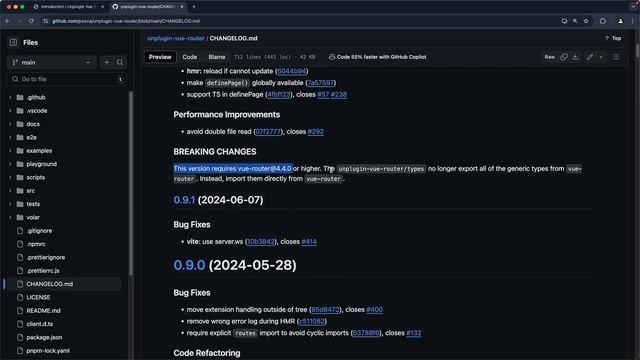Open commit 10b3842 link
Screen dimensions: 640x360
point(261,242)
